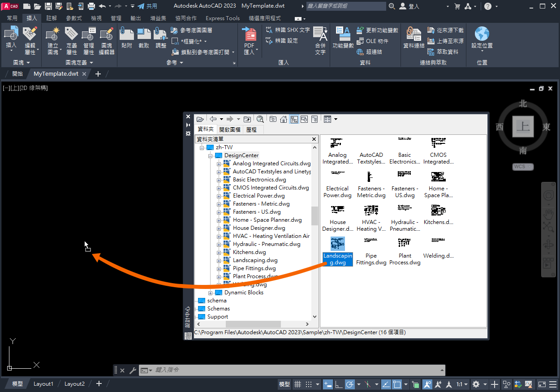Expand the 參考 ribbon panel
This screenshot has height=392, width=560.
(175, 63)
